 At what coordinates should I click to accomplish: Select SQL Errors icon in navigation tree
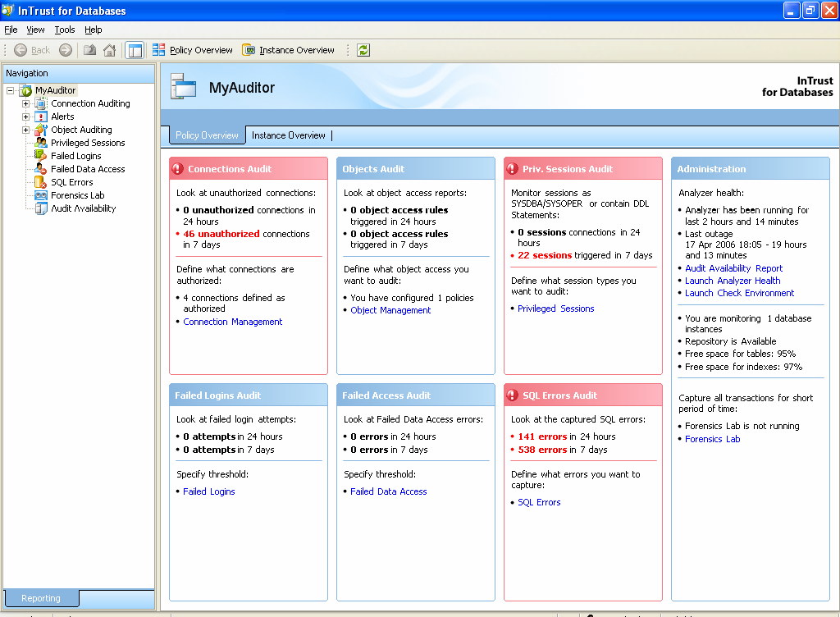(41, 182)
